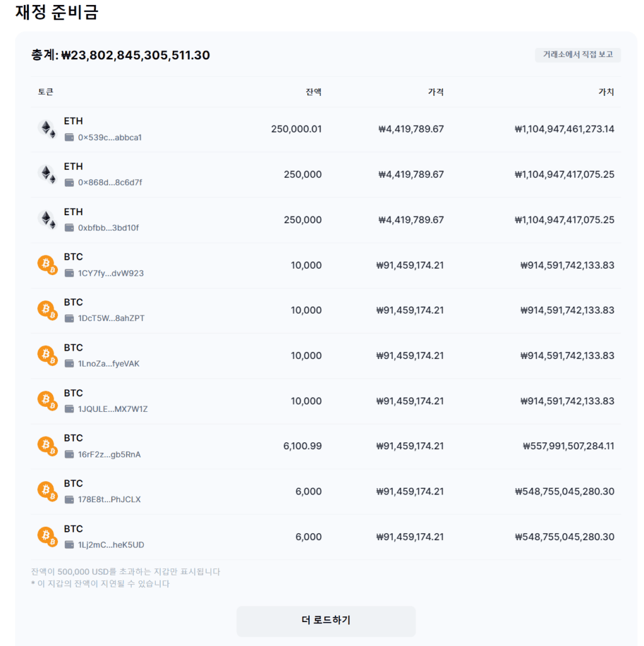Click the BTC icon next to 1LnoZa...fyeVAK
This screenshot has height=646, width=644.
click(x=47, y=355)
